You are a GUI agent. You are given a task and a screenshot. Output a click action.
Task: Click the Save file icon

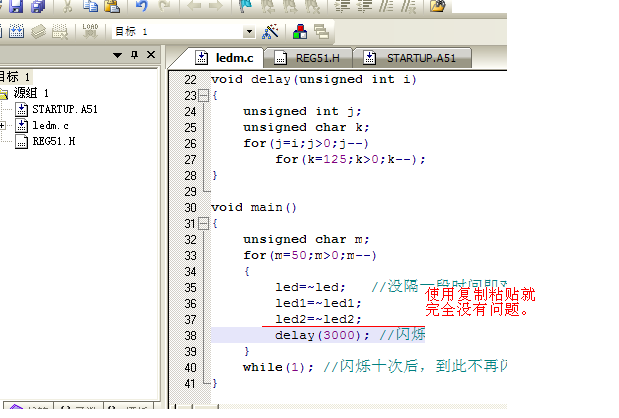click(15, 6)
